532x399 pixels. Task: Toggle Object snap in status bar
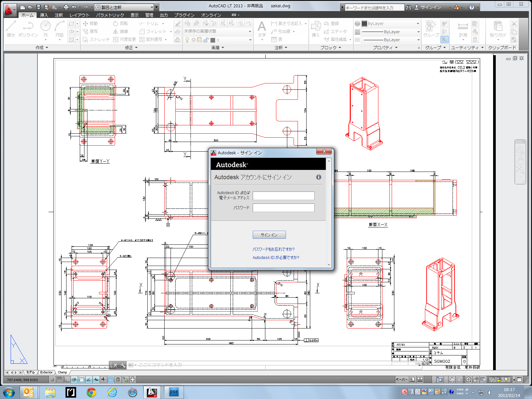[x=81, y=379]
